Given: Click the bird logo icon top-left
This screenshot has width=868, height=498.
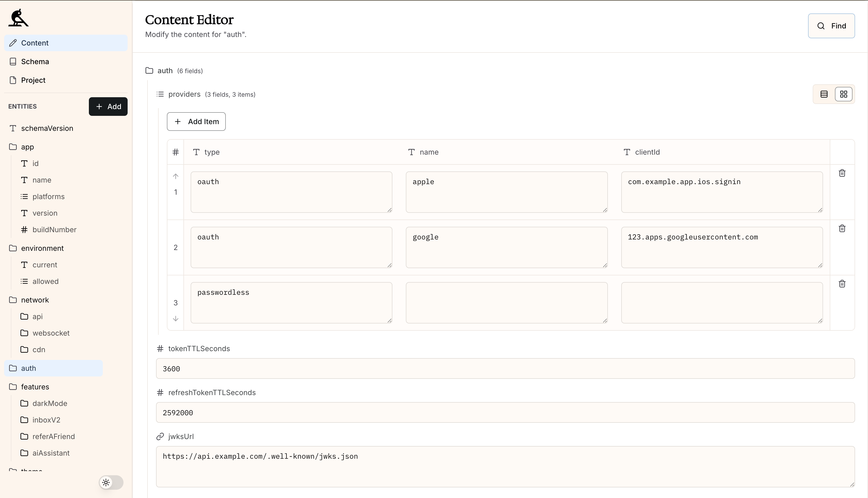Looking at the screenshot, I should click(18, 17).
